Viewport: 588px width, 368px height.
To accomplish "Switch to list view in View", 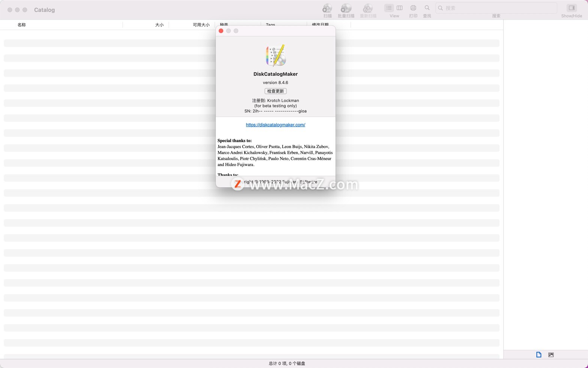I will [389, 8].
